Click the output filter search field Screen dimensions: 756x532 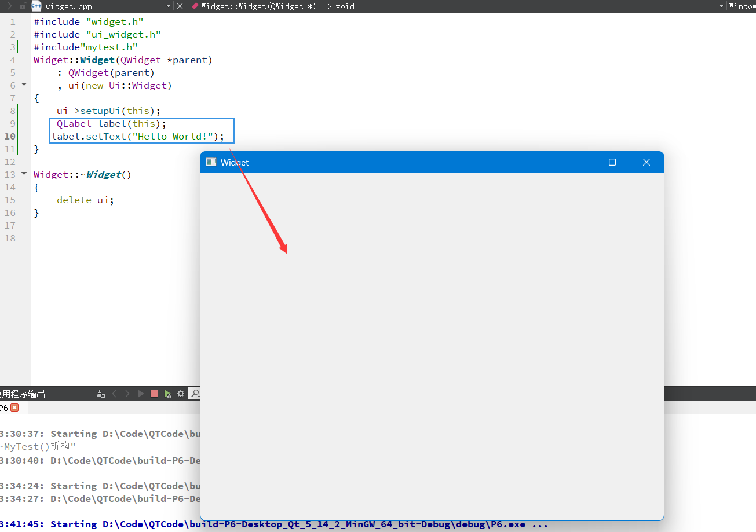click(195, 394)
